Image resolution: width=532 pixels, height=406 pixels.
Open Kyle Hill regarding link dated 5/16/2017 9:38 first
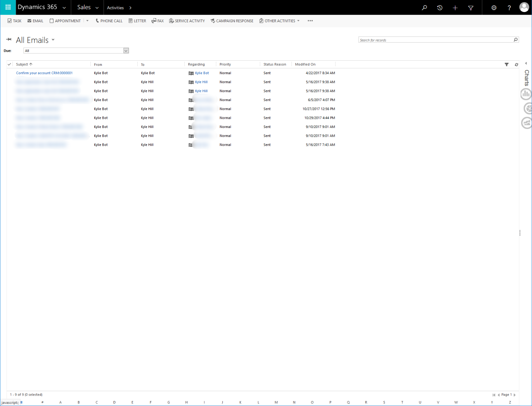coord(201,82)
